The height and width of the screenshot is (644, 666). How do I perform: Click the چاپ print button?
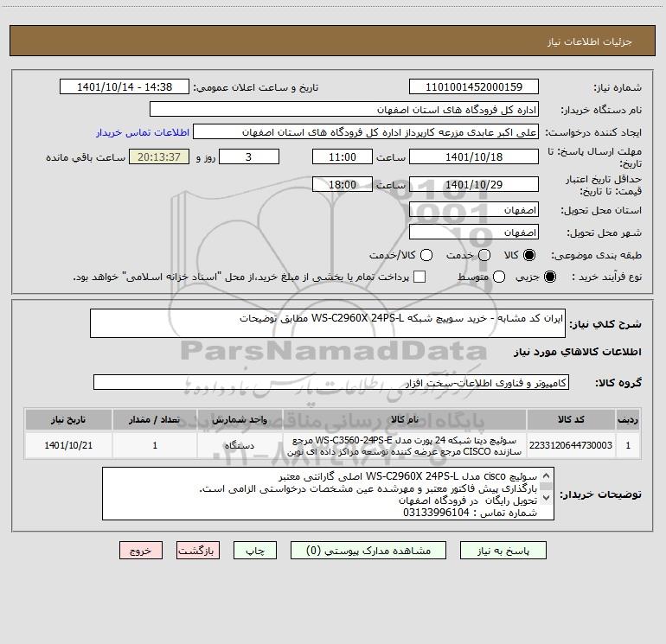(x=255, y=551)
